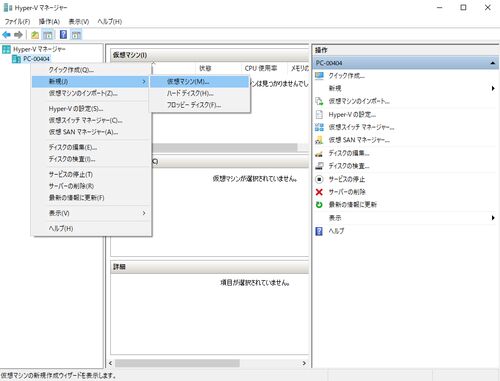Click bottom horizontal scrollbar left arrow

[x=111, y=363]
